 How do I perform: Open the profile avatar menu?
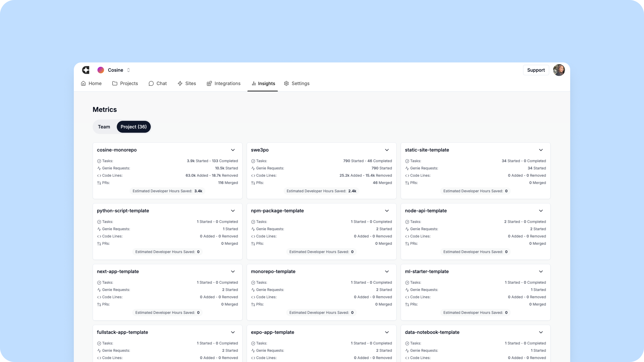559,70
